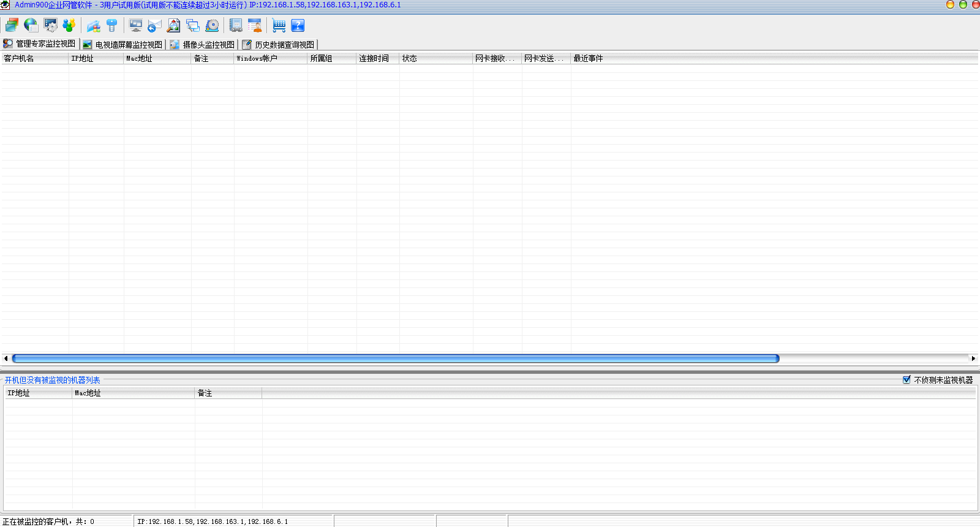Open the shopping cart purchase icon
Screen dimensions: 980x527
tap(279, 25)
